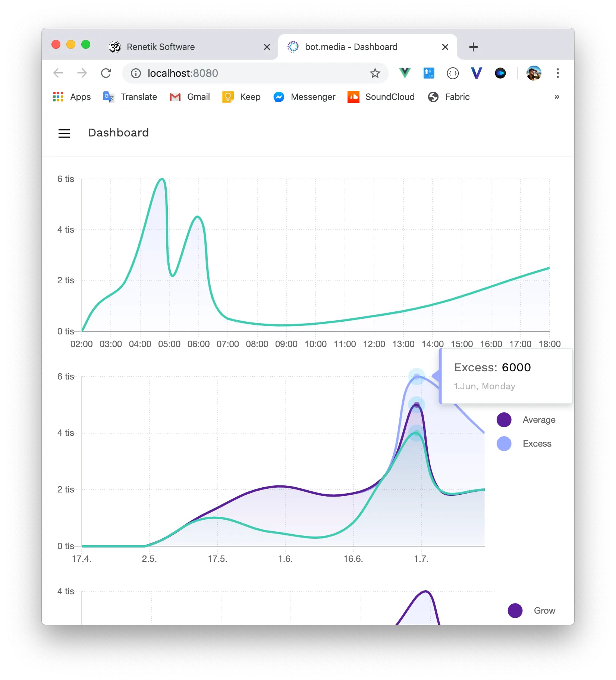Open the Translate bookmark
616x680 pixels.
coord(130,97)
